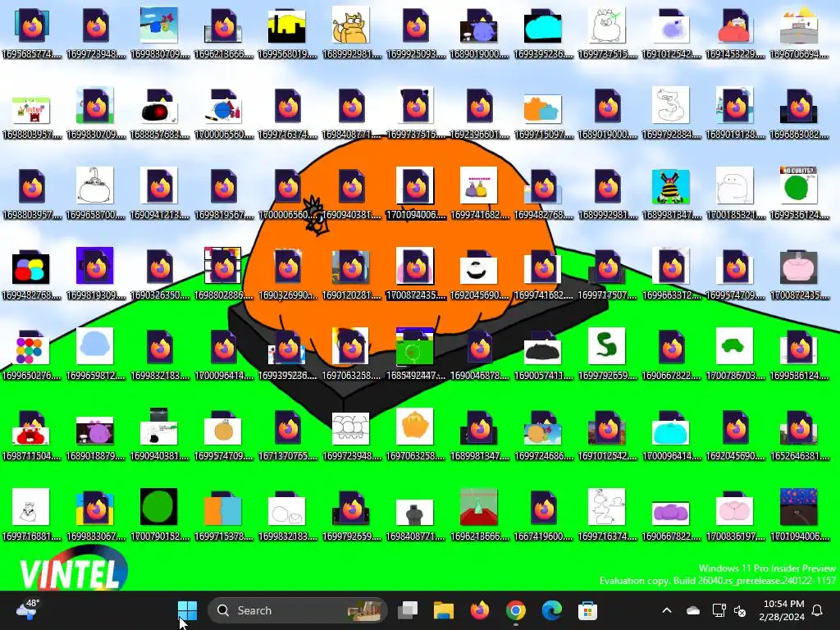Show hidden system tray icons
Screen dimensions: 840x630
[667, 610]
